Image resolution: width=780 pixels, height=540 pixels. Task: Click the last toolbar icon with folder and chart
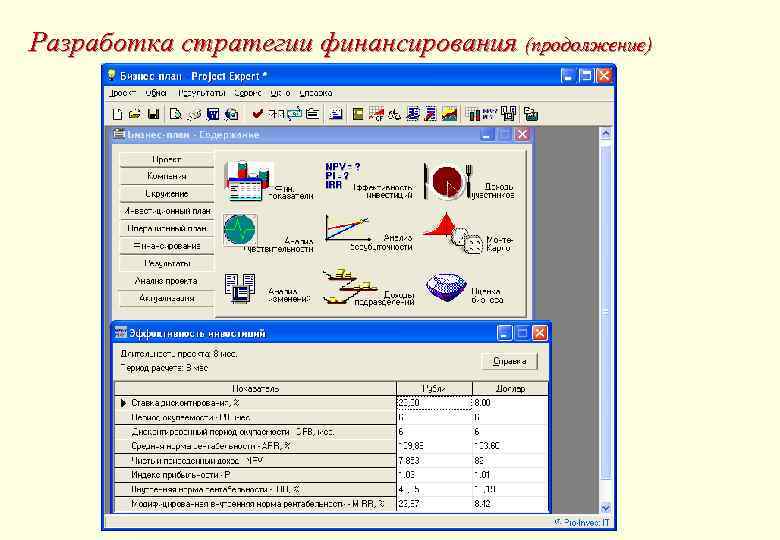531,115
